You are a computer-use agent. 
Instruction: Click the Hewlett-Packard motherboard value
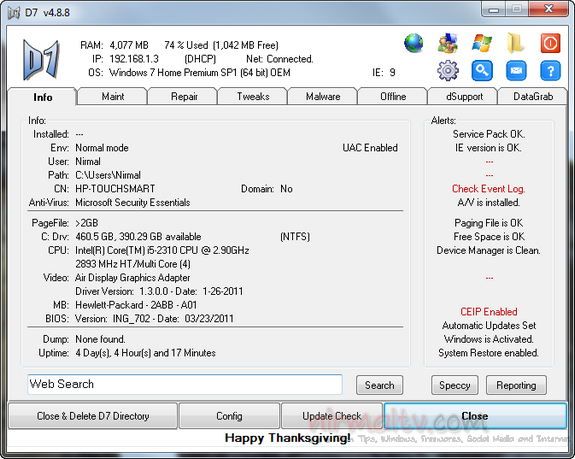click(136, 305)
